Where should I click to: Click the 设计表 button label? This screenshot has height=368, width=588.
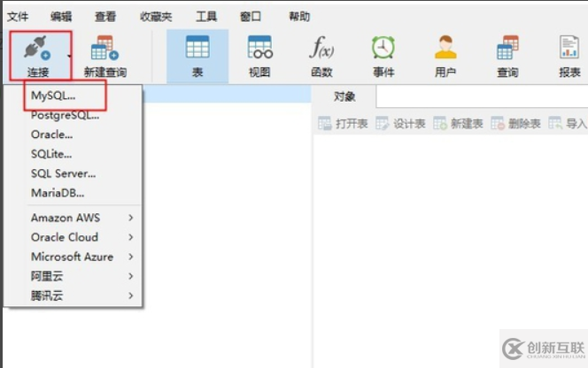(409, 123)
